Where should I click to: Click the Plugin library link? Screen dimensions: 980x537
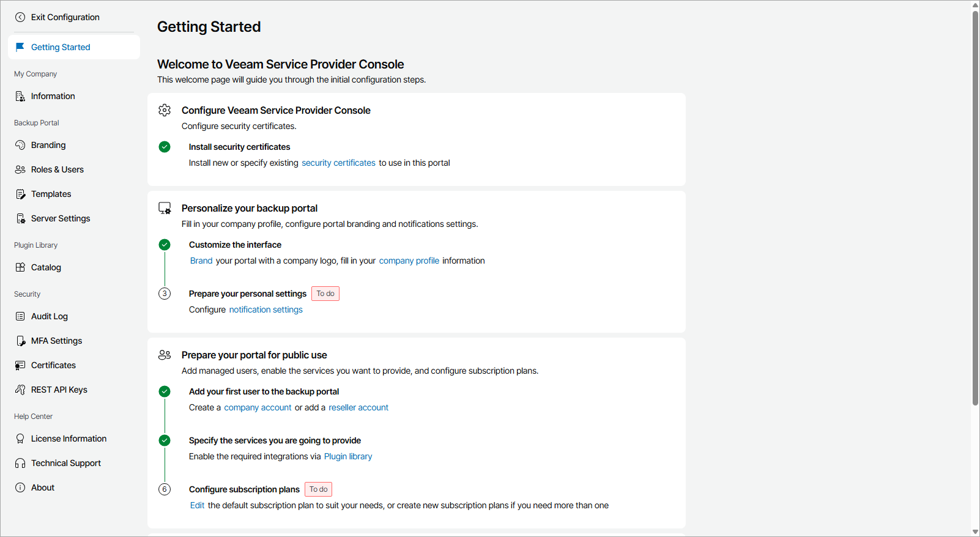click(348, 456)
